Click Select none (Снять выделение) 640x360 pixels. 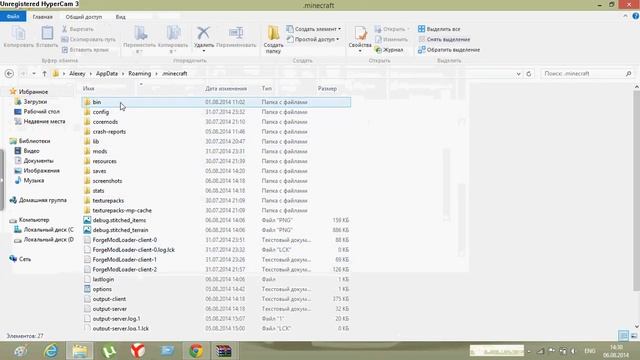[x=444, y=40]
